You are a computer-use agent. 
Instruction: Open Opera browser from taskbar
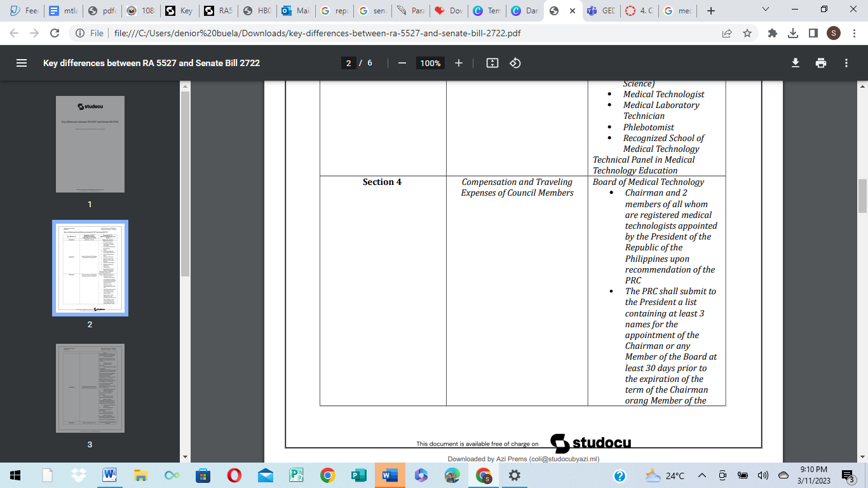(x=234, y=475)
